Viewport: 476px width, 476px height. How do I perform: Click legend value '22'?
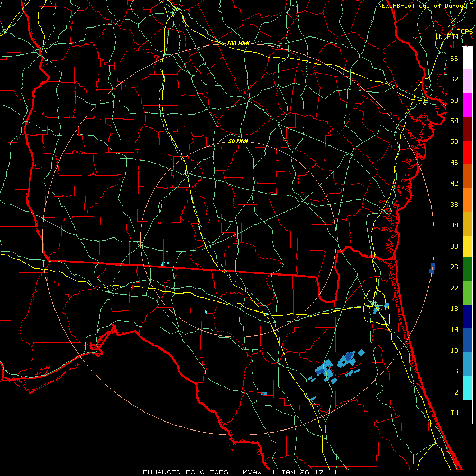pos(454,288)
